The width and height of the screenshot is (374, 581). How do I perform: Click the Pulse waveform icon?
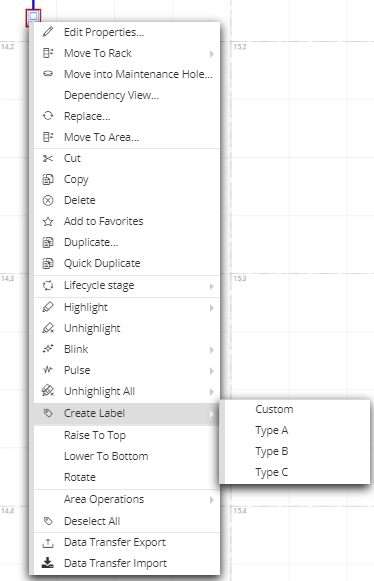tap(48, 370)
